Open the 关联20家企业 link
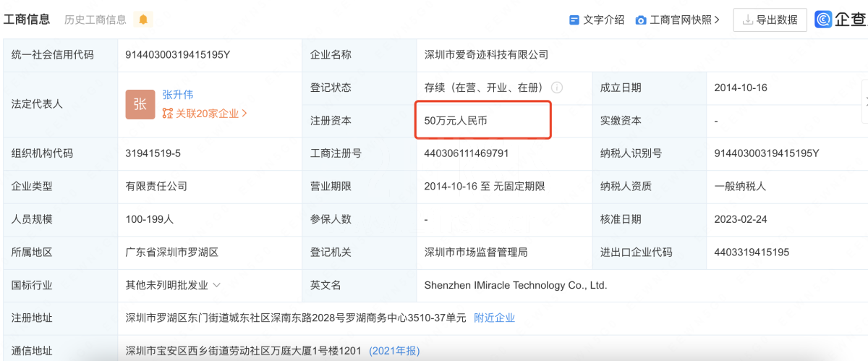This screenshot has width=868, height=361. point(207,114)
